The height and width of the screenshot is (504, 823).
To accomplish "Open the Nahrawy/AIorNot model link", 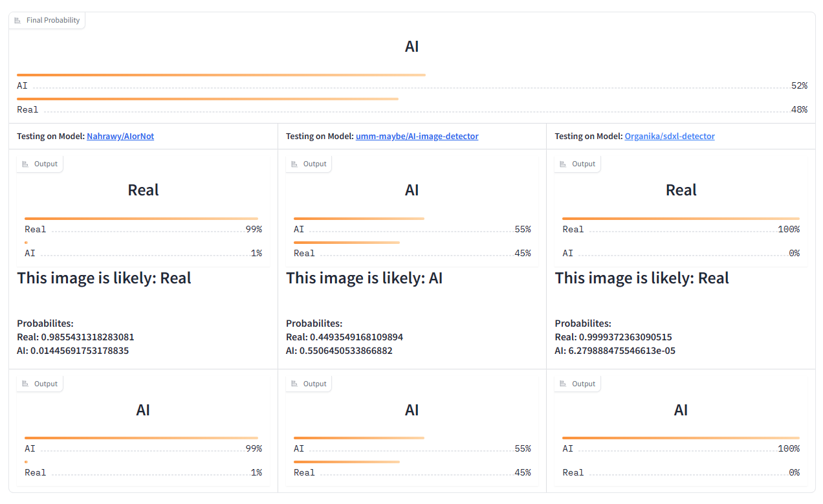I will (x=120, y=137).
